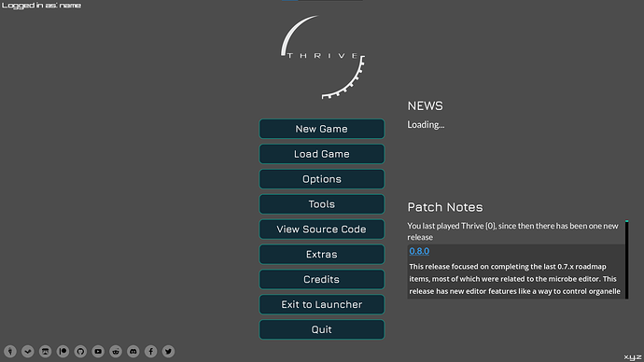The image size is (644, 362).
Task: Open the Load Game menu
Action: (x=322, y=154)
